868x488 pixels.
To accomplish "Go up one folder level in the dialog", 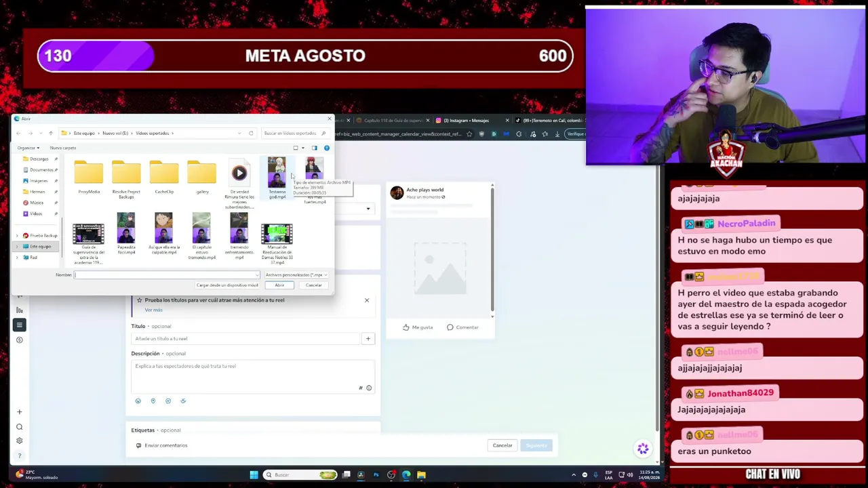I will click(50, 133).
